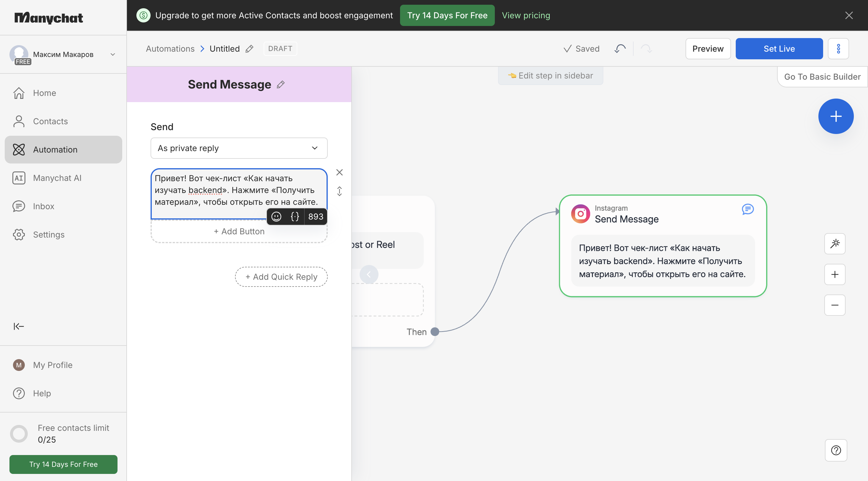Open the three-dot more options menu
Image resolution: width=868 pixels, height=481 pixels.
[838, 49]
